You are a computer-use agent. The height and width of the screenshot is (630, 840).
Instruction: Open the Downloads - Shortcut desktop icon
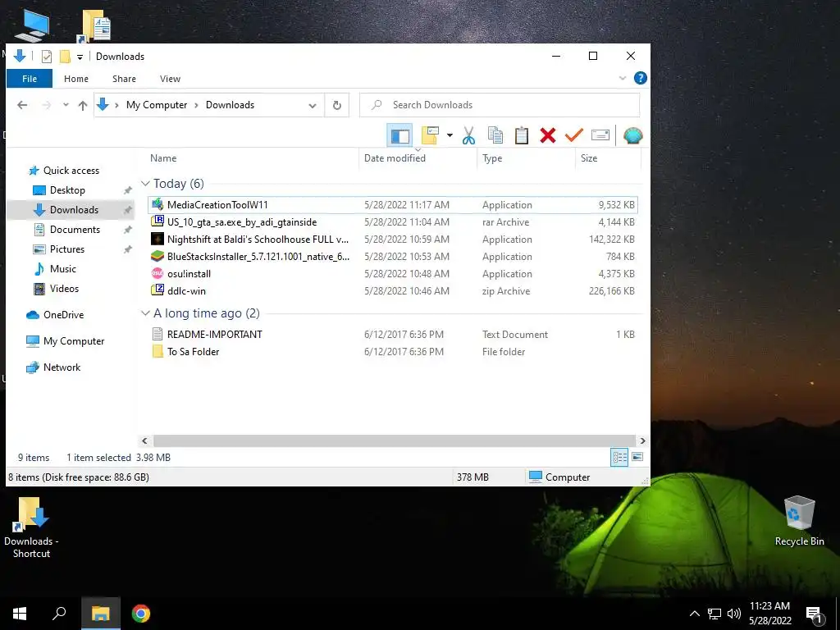click(x=31, y=527)
